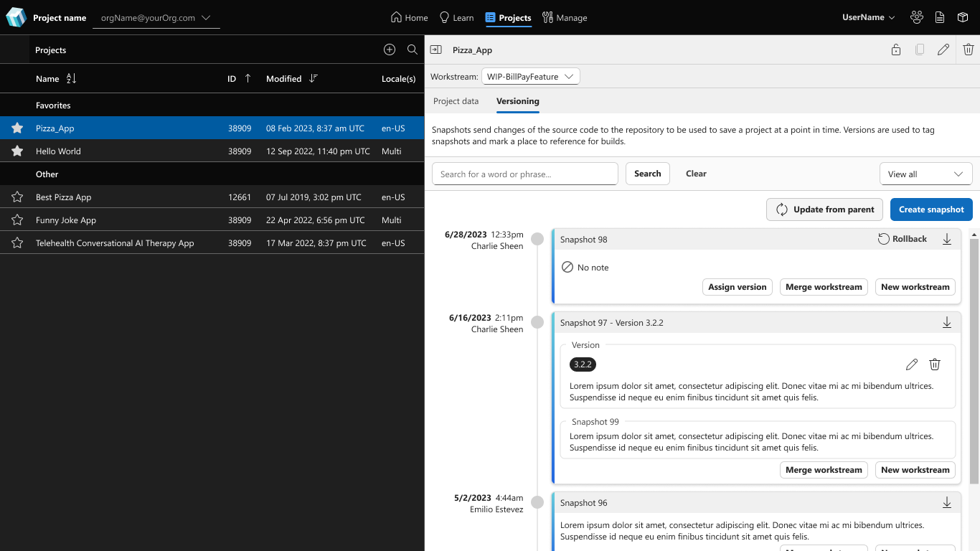The height and width of the screenshot is (551, 980).
Task: Collapse details panel beside Pizza_App title
Action: coord(435,50)
